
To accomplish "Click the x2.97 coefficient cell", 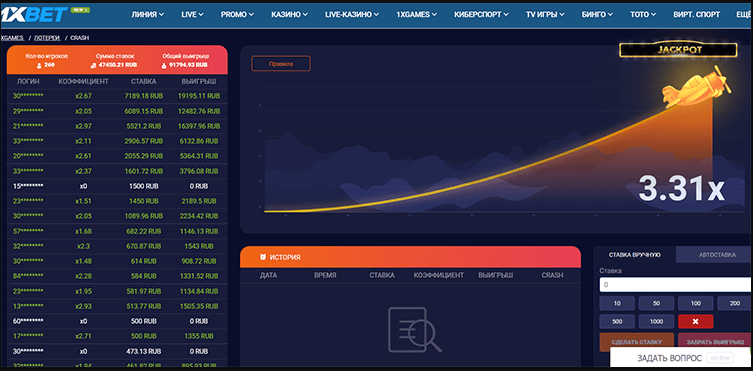I will pyautogui.click(x=84, y=126).
